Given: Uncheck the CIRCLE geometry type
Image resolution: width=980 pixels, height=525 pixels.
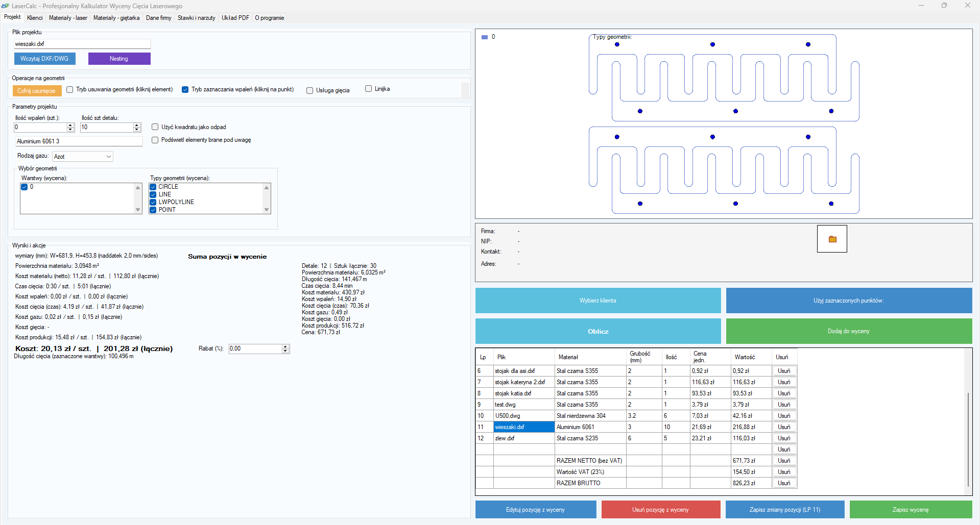Looking at the screenshot, I should (153, 187).
